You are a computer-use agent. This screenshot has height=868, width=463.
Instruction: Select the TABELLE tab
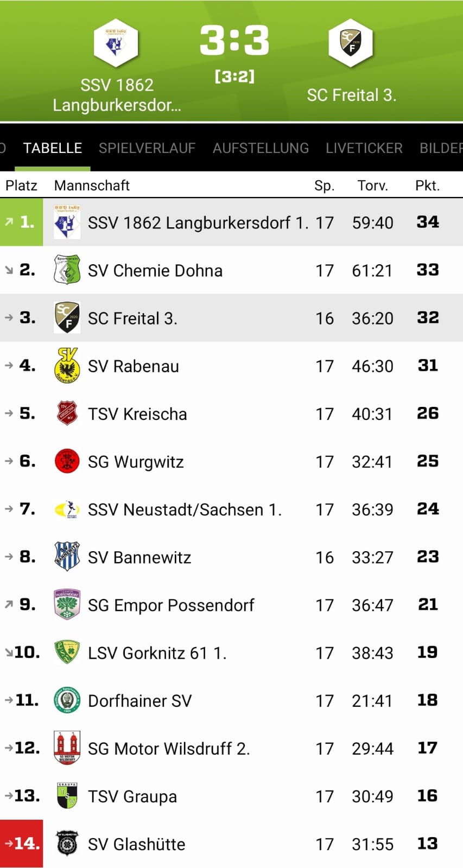[x=53, y=148]
